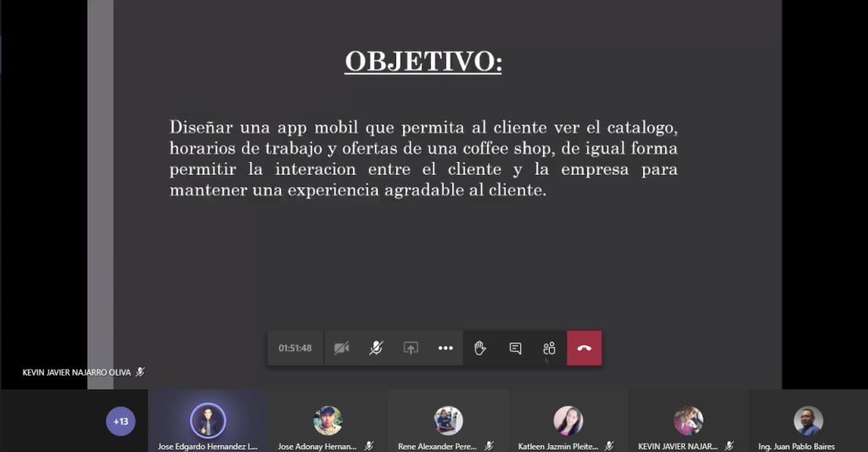868x452 pixels.
Task: Unmute the microphone in call toolbar
Action: 376,349
